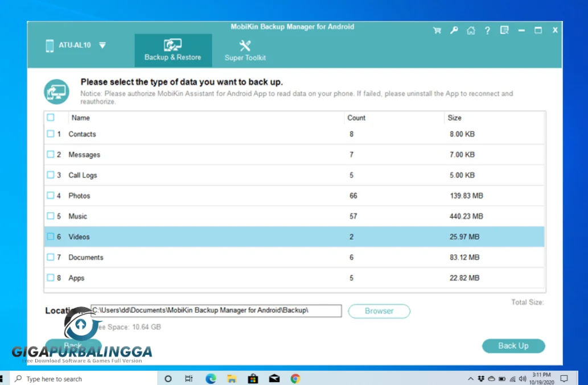This screenshot has height=385, width=588.
Task: Click the 25.97 MB size value
Action: pyautogui.click(x=464, y=237)
